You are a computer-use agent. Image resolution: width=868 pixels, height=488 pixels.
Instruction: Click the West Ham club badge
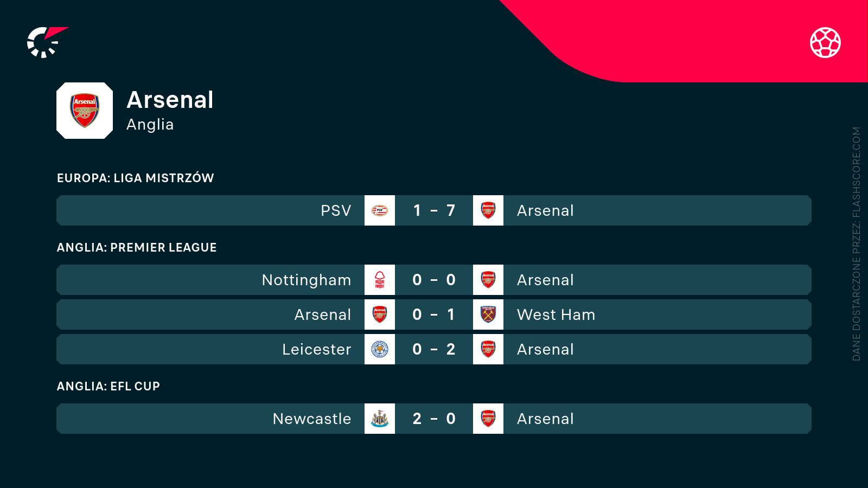(x=488, y=314)
